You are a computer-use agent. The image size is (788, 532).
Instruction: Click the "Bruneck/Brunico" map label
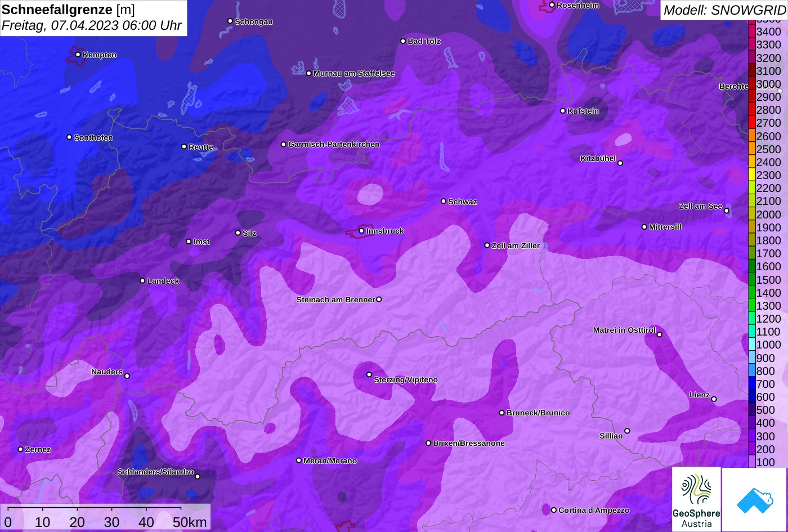tap(538, 413)
